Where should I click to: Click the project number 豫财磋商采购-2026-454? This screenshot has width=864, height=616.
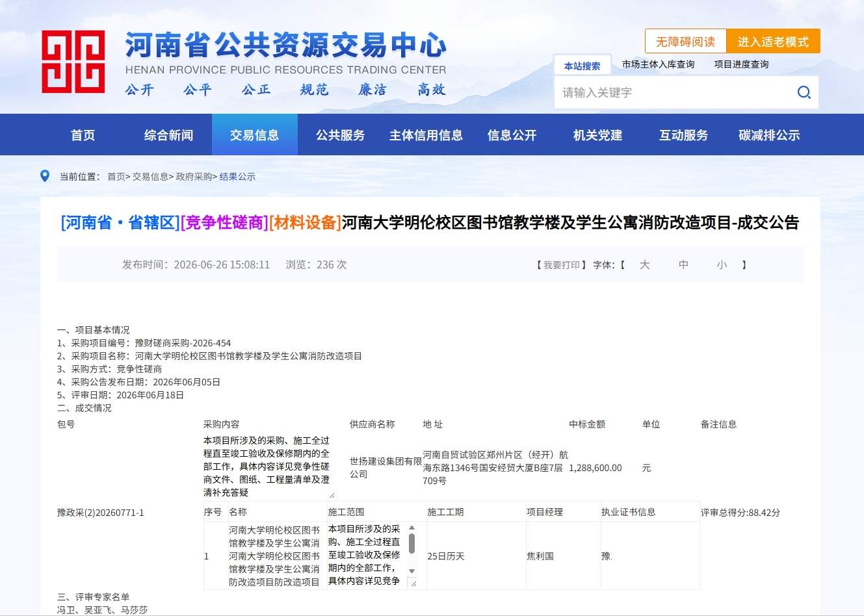[x=183, y=343]
